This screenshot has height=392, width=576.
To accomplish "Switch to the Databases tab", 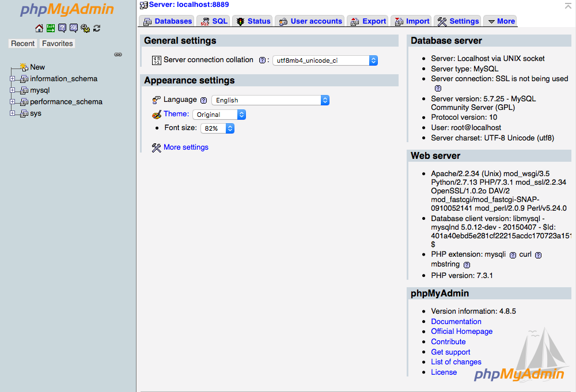I will click(x=168, y=21).
